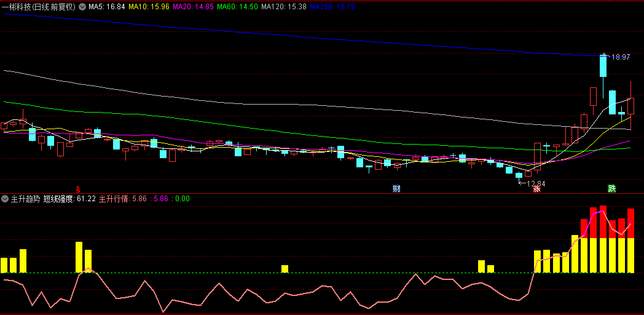The height and width of the screenshot is (315, 644).
Task: Select the magenta MA20: 14.85 label
Action: [193, 7]
